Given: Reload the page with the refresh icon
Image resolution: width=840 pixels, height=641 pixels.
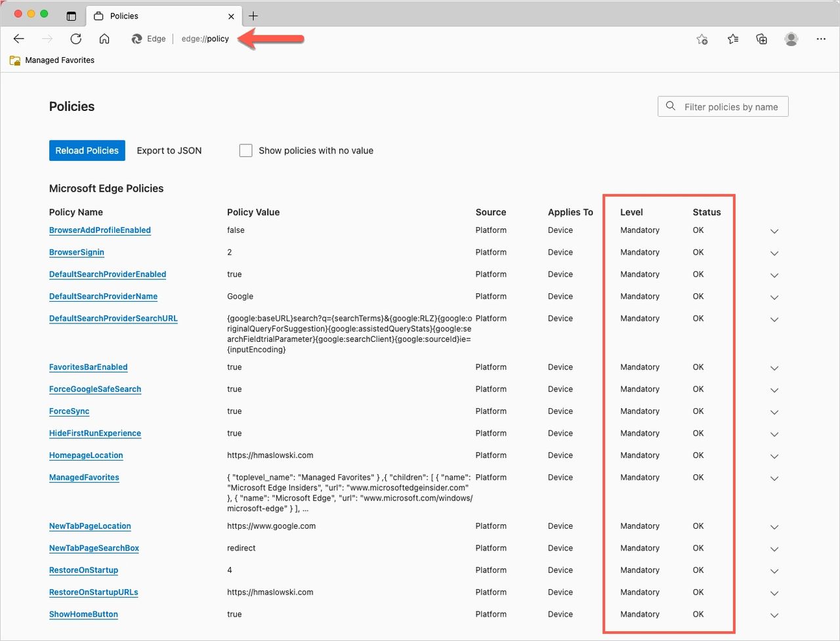Looking at the screenshot, I should click(76, 39).
